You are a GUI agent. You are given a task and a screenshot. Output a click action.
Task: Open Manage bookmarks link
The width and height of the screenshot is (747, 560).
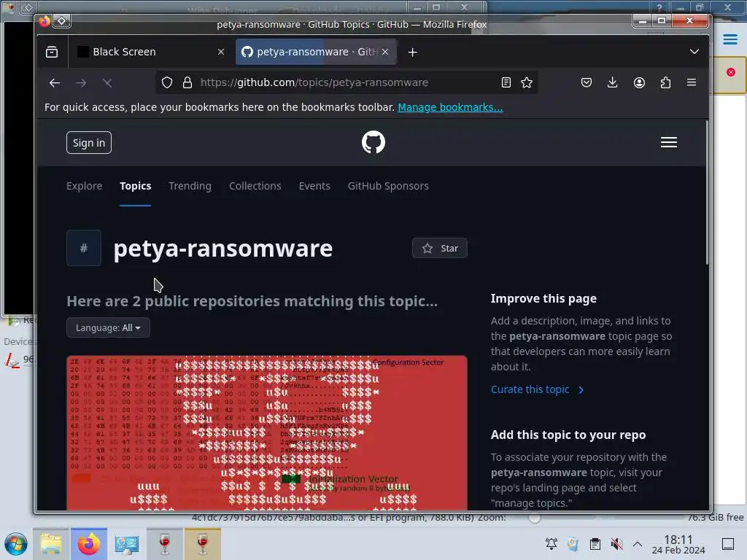[x=450, y=107]
